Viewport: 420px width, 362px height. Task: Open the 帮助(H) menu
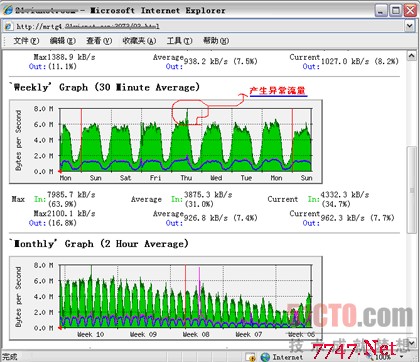(216, 41)
